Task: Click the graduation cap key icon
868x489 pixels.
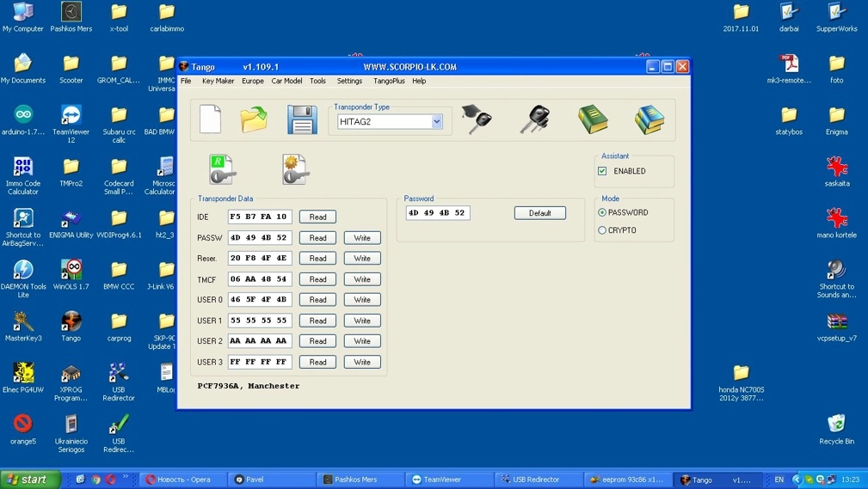Action: (x=476, y=119)
